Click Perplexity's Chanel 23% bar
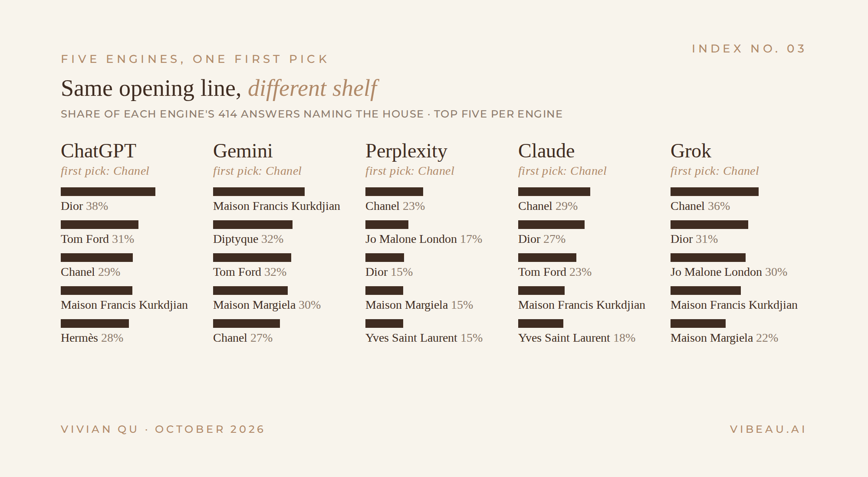Viewport: 868px width, 477px height. coord(394,192)
